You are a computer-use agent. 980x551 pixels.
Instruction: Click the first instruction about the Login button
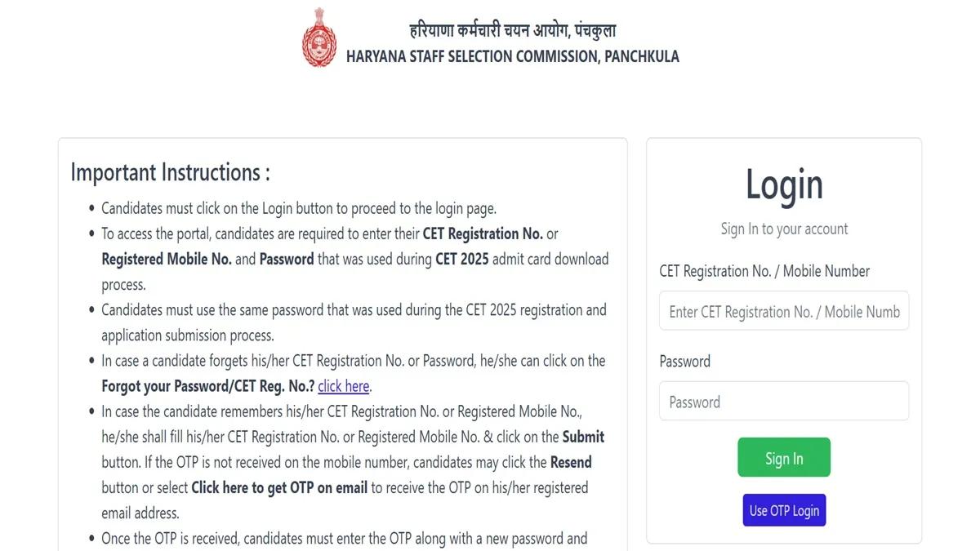coord(298,208)
